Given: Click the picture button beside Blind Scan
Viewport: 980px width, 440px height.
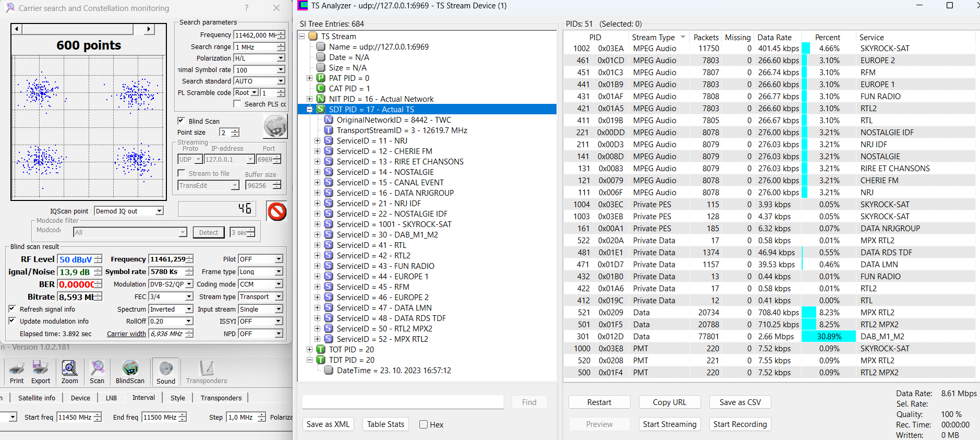Looking at the screenshot, I should point(275,126).
